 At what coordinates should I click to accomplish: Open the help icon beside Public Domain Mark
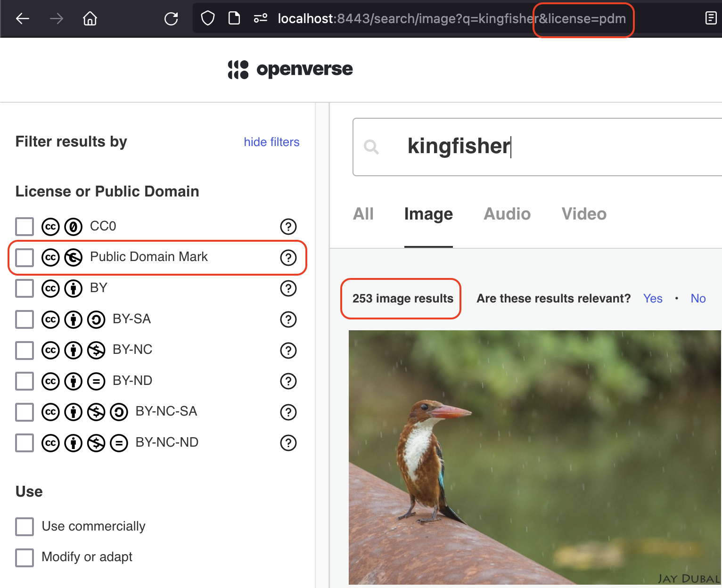(x=288, y=257)
